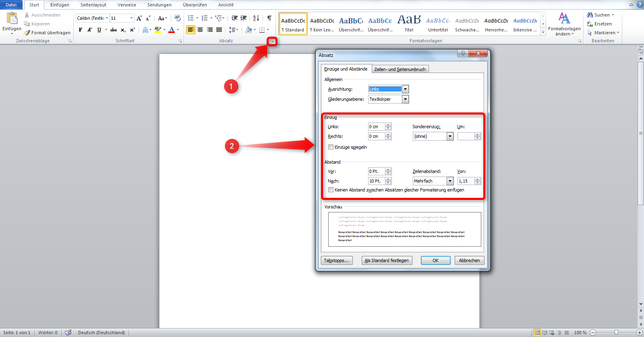The width and height of the screenshot is (644, 337).
Task: Toggle italic formatting (K)
Action: [x=90, y=30]
